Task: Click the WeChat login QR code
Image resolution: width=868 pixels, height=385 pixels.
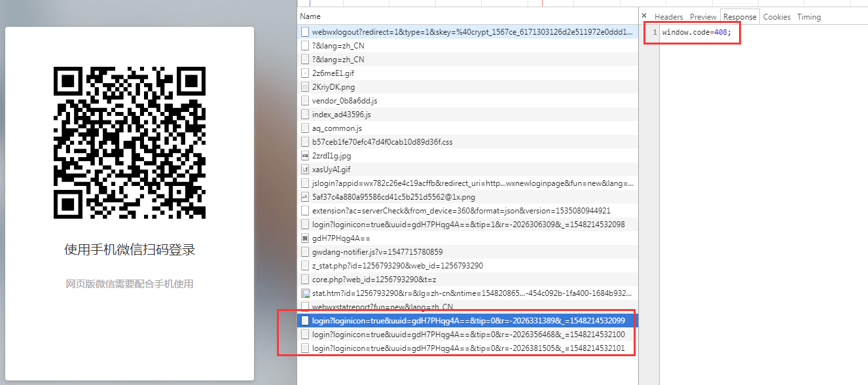Action: pos(130,143)
